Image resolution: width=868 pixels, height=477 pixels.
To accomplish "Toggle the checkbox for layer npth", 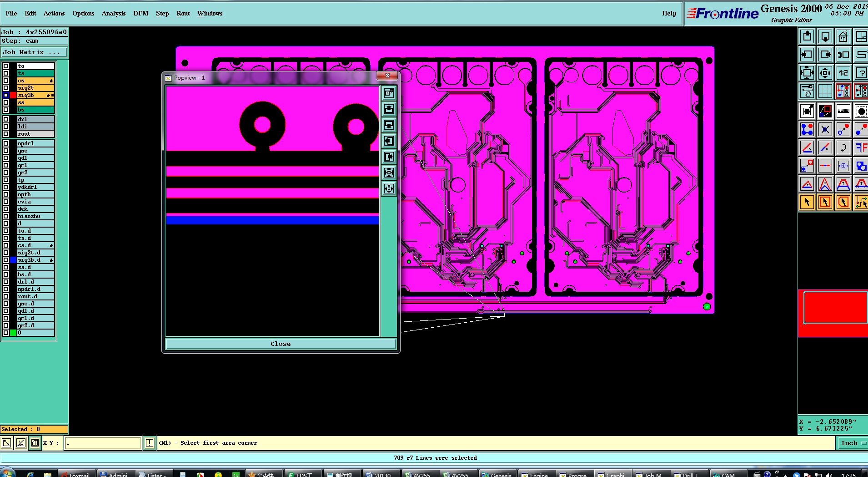I will 6,194.
